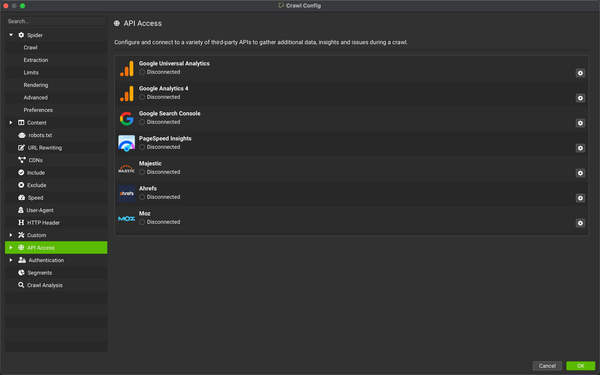Image resolution: width=600 pixels, height=375 pixels.
Task: Click the Google Search Console G logo
Action: 127,119
